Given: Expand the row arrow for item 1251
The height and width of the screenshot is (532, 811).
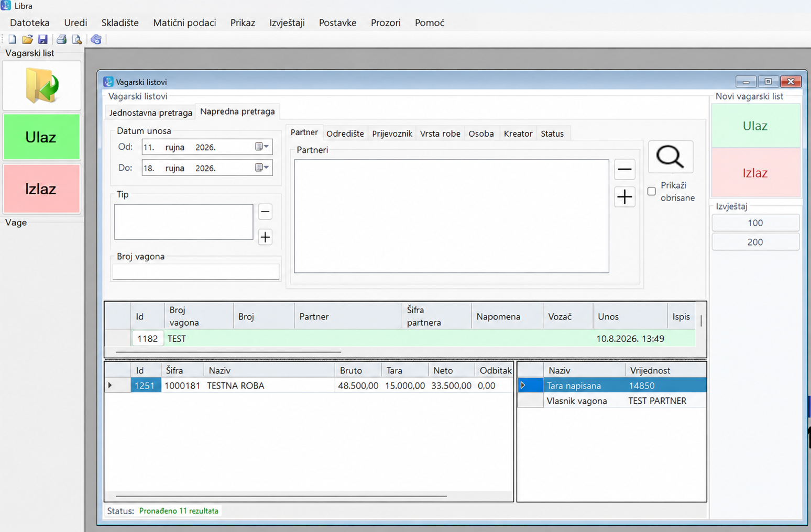Looking at the screenshot, I should (110, 385).
